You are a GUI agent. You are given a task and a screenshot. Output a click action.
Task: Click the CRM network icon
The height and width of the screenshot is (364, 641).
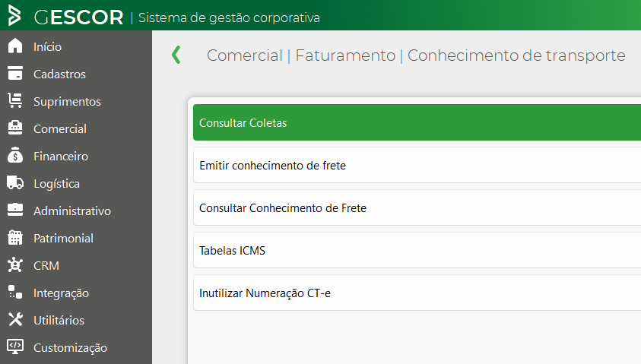click(x=15, y=264)
